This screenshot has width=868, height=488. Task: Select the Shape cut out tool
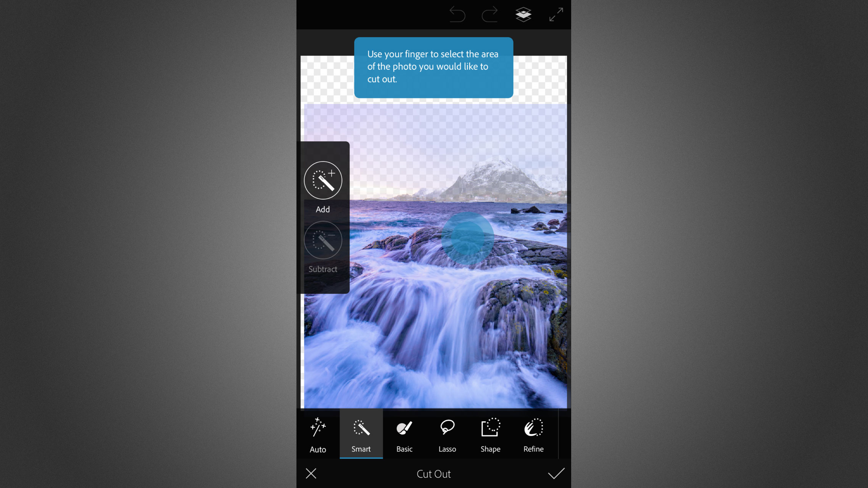tap(490, 435)
